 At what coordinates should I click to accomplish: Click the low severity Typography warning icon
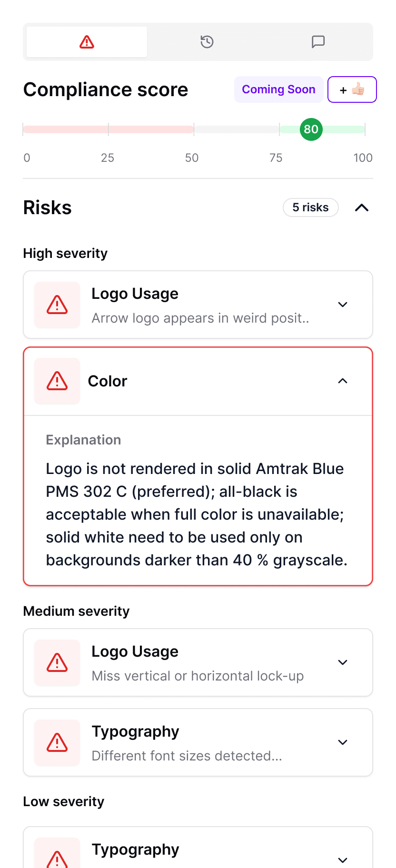57,858
